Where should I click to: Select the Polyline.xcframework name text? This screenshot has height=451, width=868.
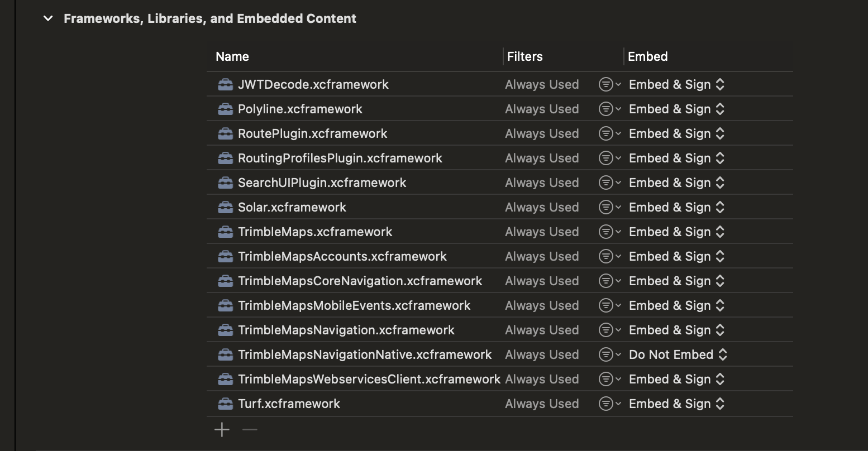pos(300,109)
